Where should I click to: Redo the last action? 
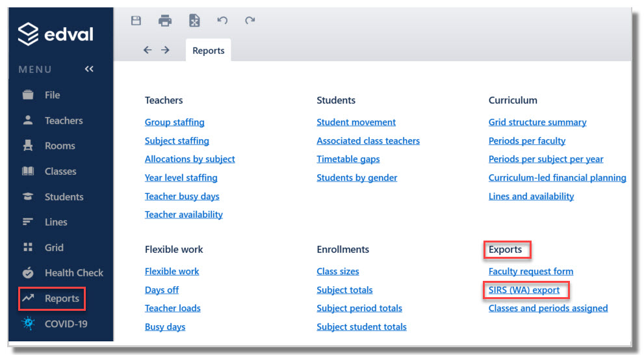250,20
